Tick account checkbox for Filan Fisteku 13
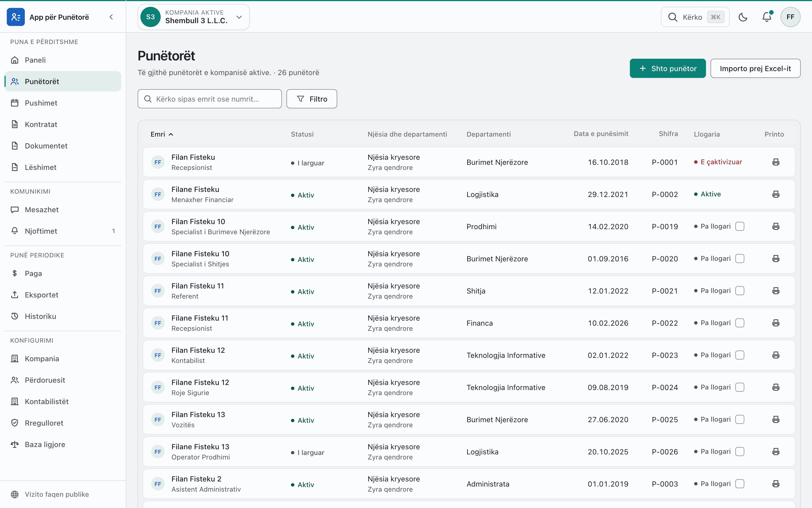 pyautogui.click(x=740, y=419)
